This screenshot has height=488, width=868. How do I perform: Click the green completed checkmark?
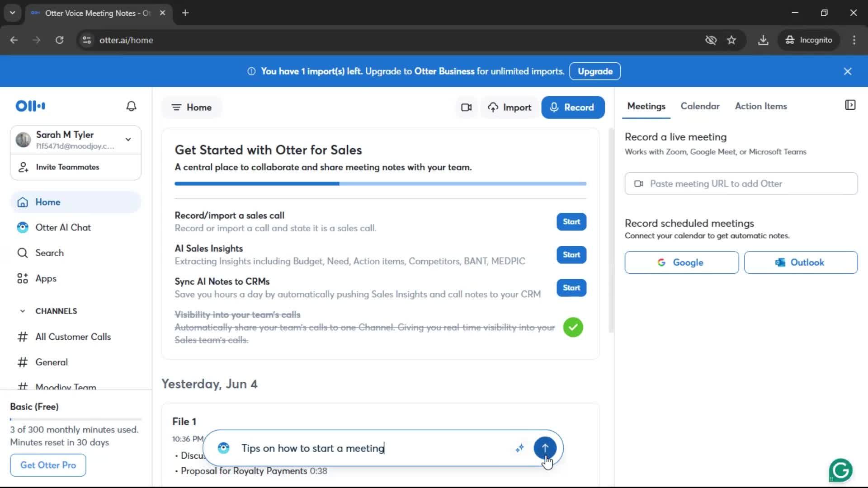point(573,327)
